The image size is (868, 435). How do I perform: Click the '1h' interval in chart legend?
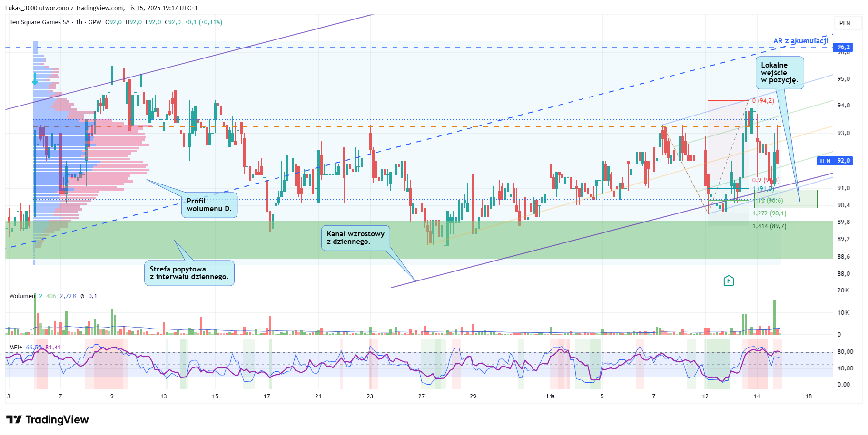(x=79, y=22)
